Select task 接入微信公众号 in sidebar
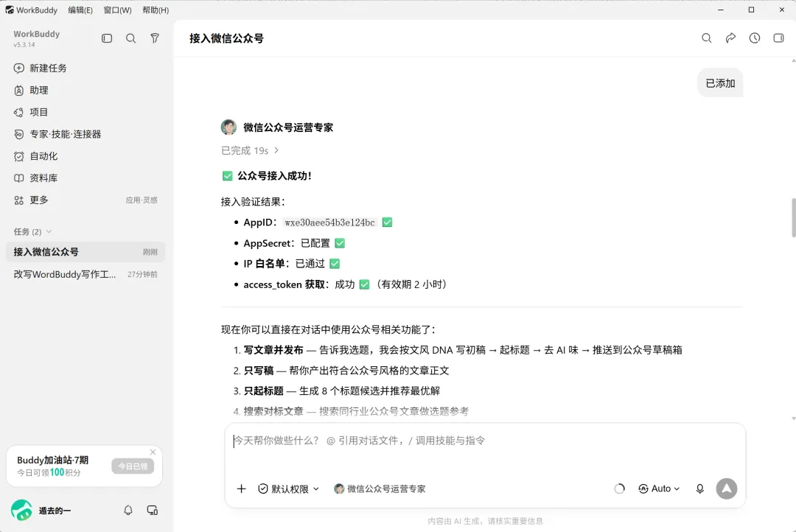Image resolution: width=796 pixels, height=532 pixels. click(x=85, y=252)
